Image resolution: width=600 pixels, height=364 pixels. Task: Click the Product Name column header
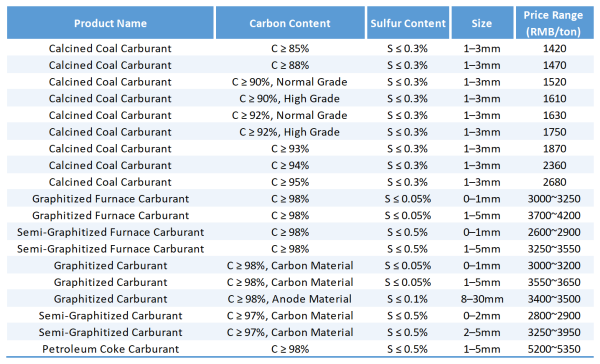(110, 23)
